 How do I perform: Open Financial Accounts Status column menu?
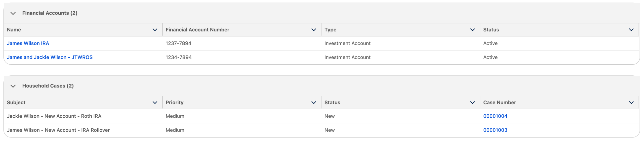pyautogui.click(x=631, y=30)
